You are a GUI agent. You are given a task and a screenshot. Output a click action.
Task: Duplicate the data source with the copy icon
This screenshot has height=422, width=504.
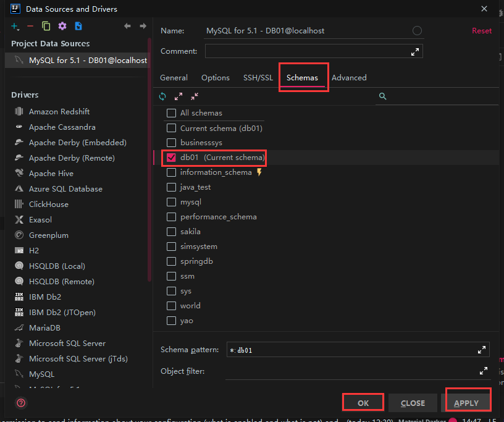46,26
